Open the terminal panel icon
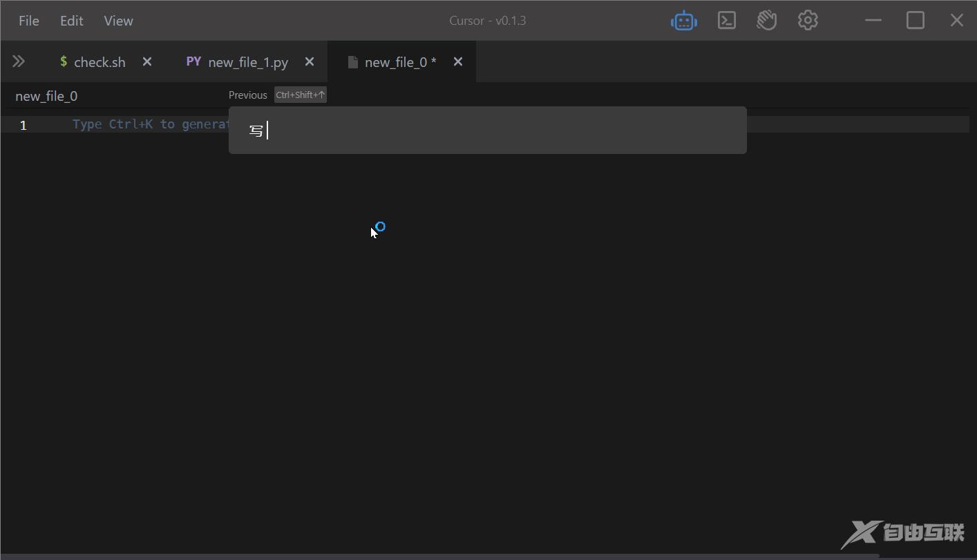The width and height of the screenshot is (977, 560). pyautogui.click(x=727, y=21)
